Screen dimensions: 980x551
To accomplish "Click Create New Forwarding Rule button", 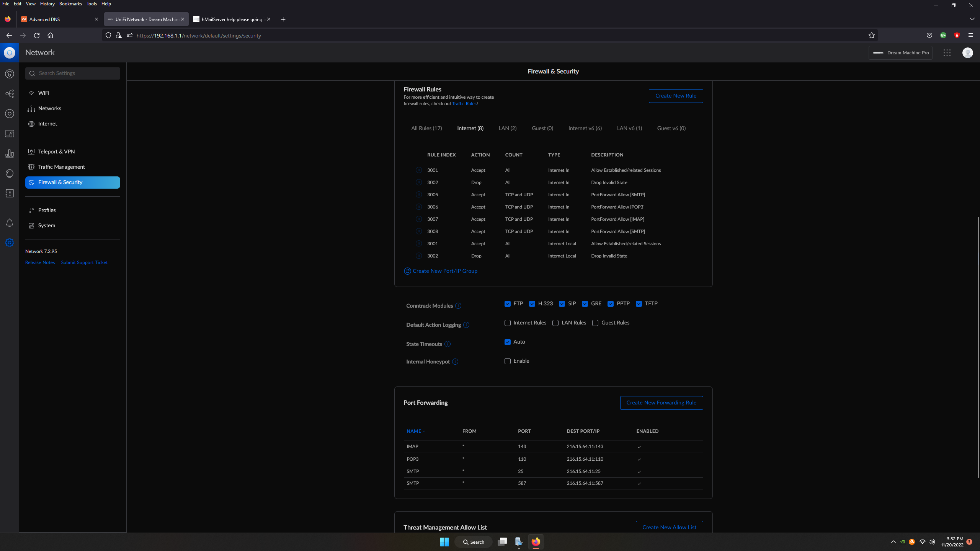I will click(661, 403).
